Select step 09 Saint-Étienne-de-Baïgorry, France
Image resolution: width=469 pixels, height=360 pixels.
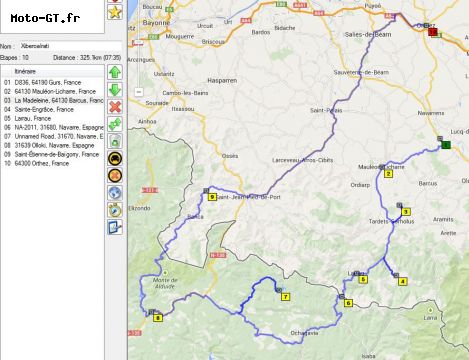click(53, 154)
